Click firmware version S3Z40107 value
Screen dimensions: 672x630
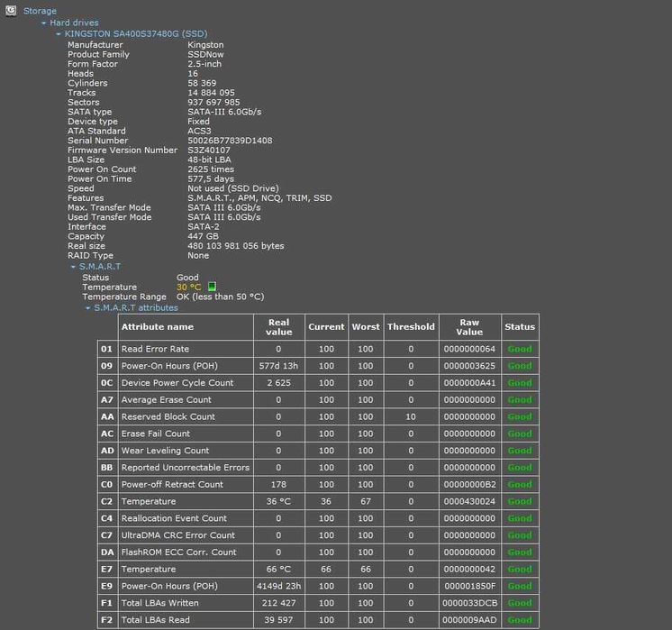209,151
